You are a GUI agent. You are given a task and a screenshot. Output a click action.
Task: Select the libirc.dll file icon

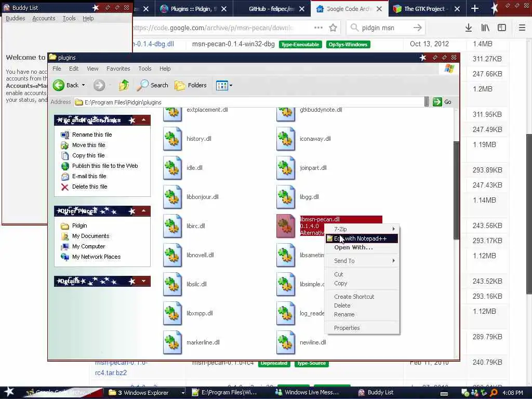tap(172, 226)
